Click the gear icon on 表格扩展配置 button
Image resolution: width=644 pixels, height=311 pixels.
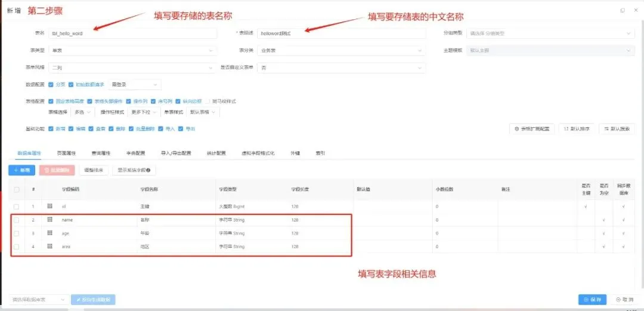[516, 129]
